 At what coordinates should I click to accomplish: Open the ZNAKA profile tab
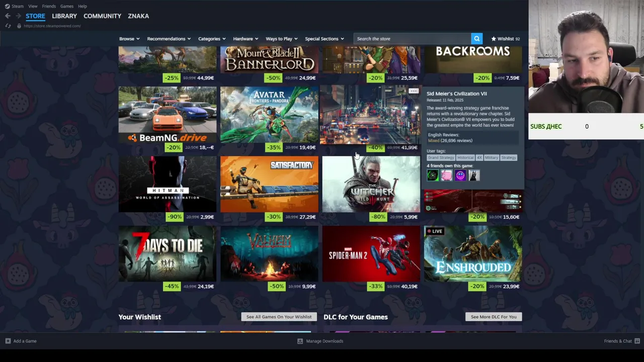[x=138, y=16]
